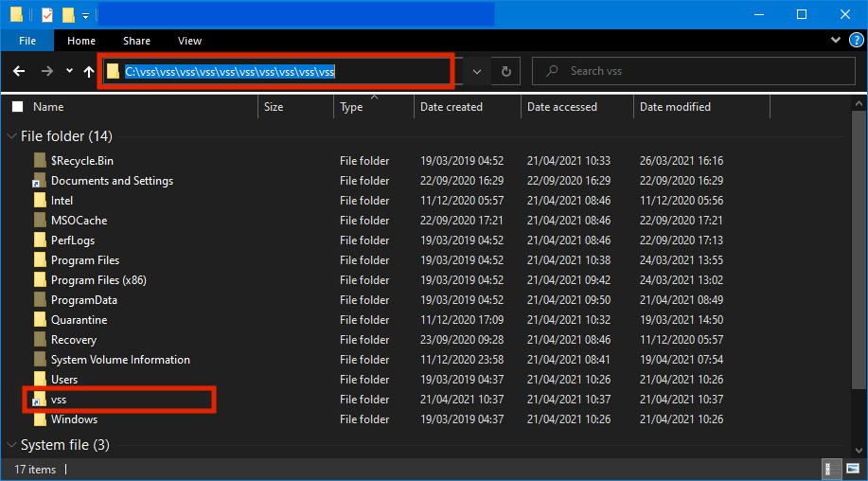Screen dimensions: 868x481
Task: Switch to the Share ribbon tab
Action: pos(136,41)
